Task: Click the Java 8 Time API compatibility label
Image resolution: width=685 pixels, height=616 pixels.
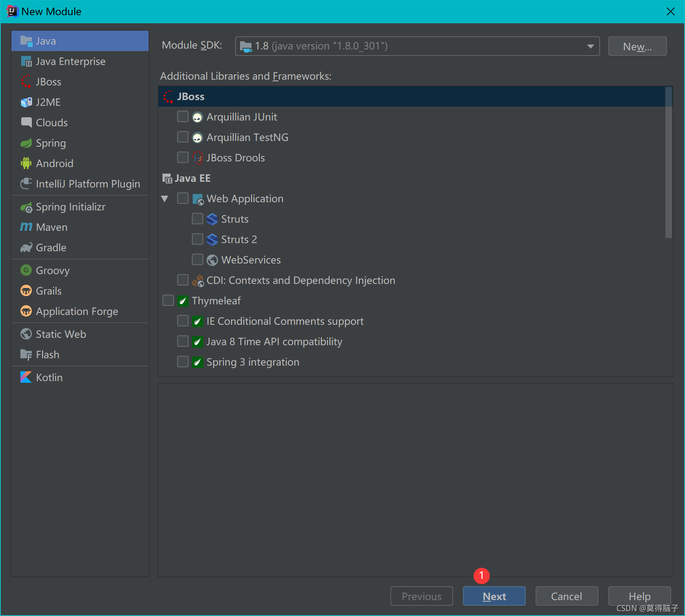Action: tap(274, 341)
